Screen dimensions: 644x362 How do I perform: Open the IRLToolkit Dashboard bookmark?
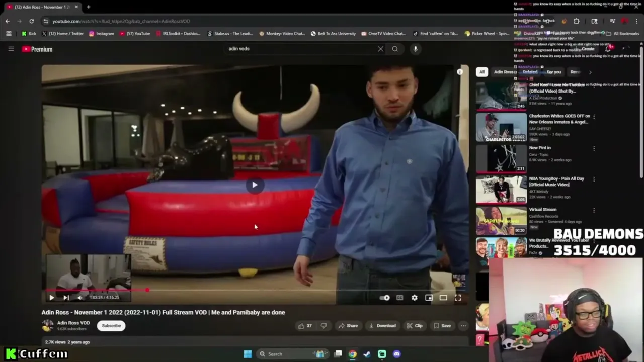click(x=178, y=34)
